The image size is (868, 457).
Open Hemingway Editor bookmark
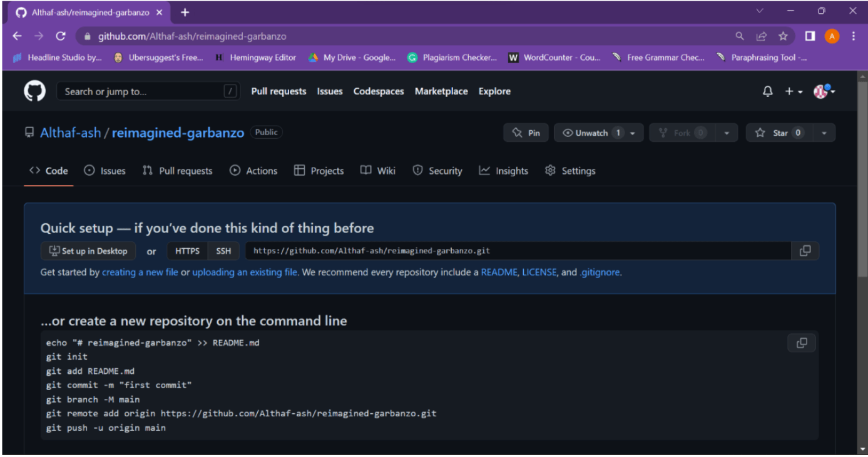255,58
